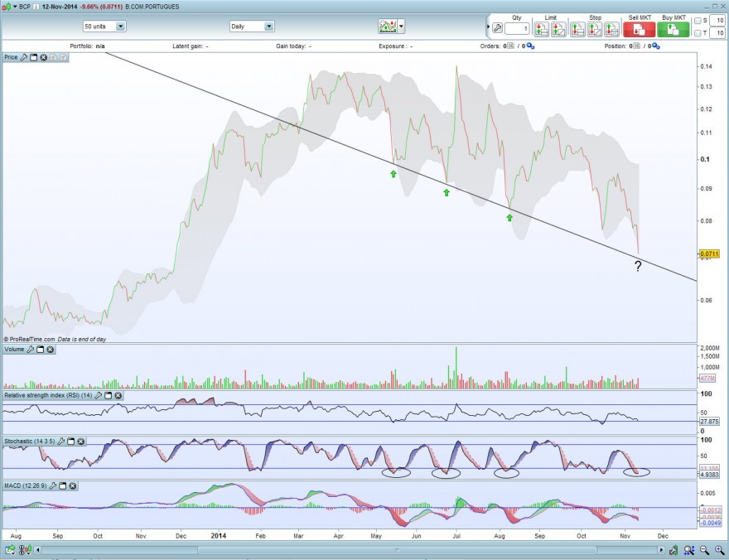This screenshot has height=560, width=729.
Task: Close the Stochastic indicator panel
Action: (x=81, y=441)
